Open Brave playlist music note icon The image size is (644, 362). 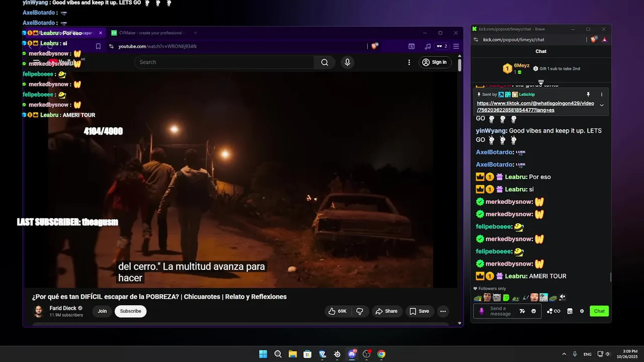[x=428, y=46]
